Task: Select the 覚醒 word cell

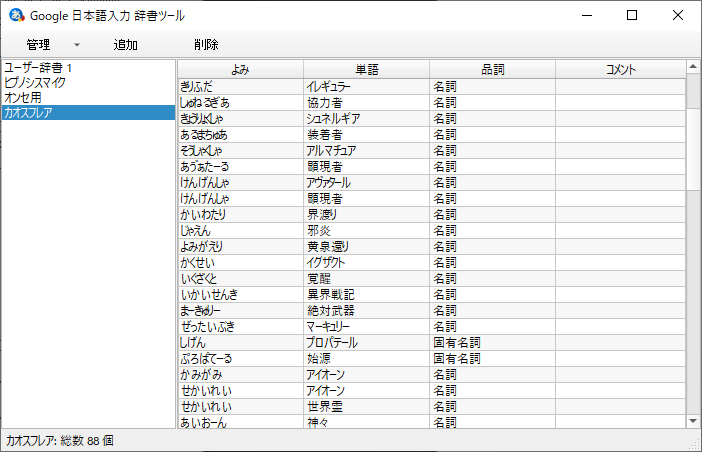Action: (366, 279)
